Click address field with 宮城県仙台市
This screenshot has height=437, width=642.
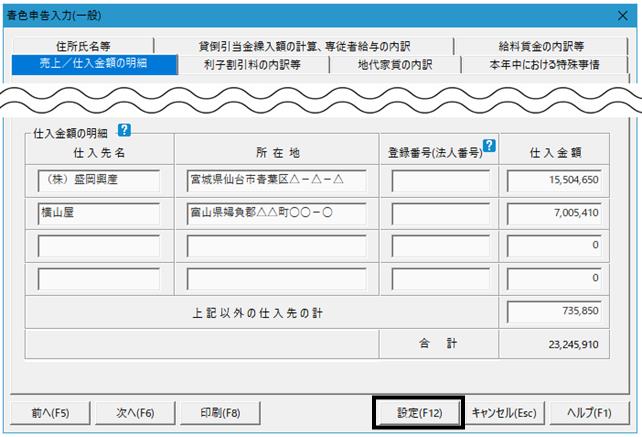(276, 181)
